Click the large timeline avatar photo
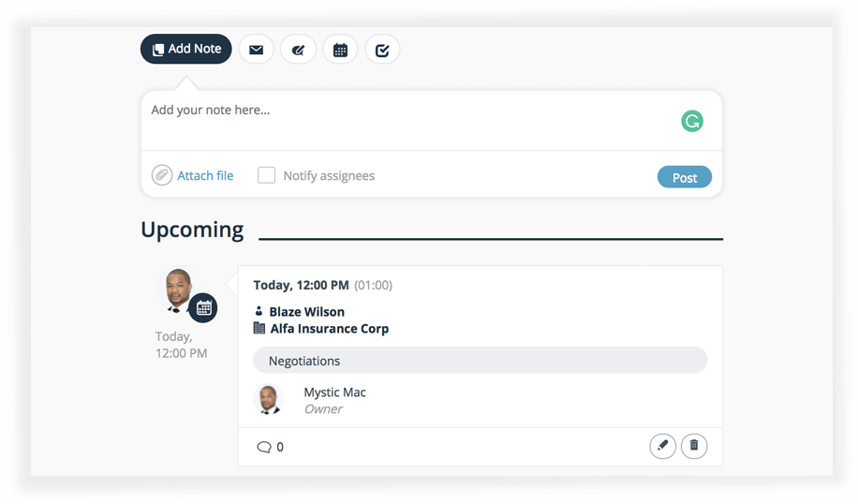 coord(178,289)
